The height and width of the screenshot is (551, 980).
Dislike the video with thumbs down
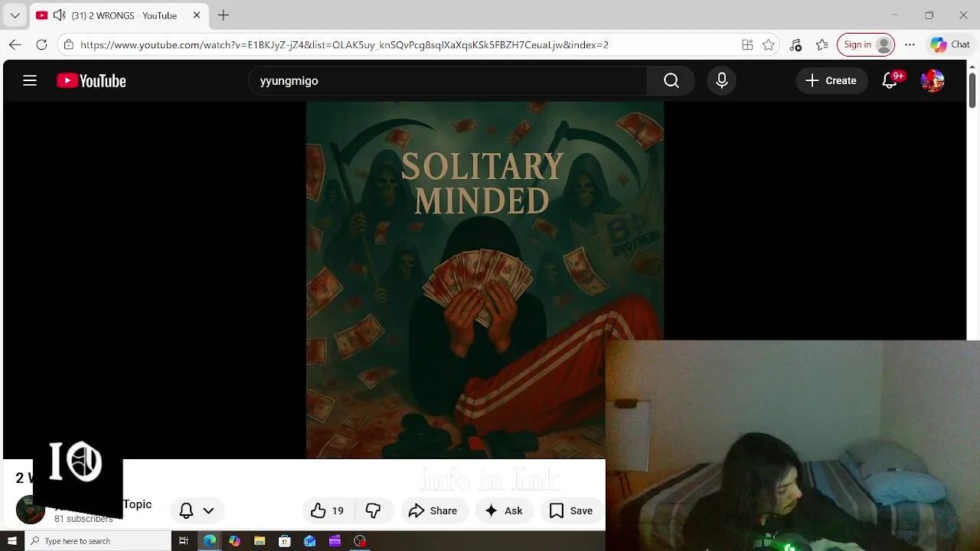[373, 510]
